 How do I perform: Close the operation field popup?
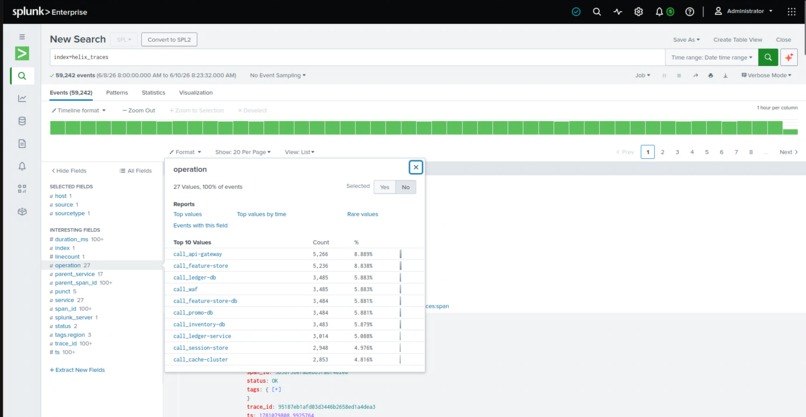[x=416, y=167]
